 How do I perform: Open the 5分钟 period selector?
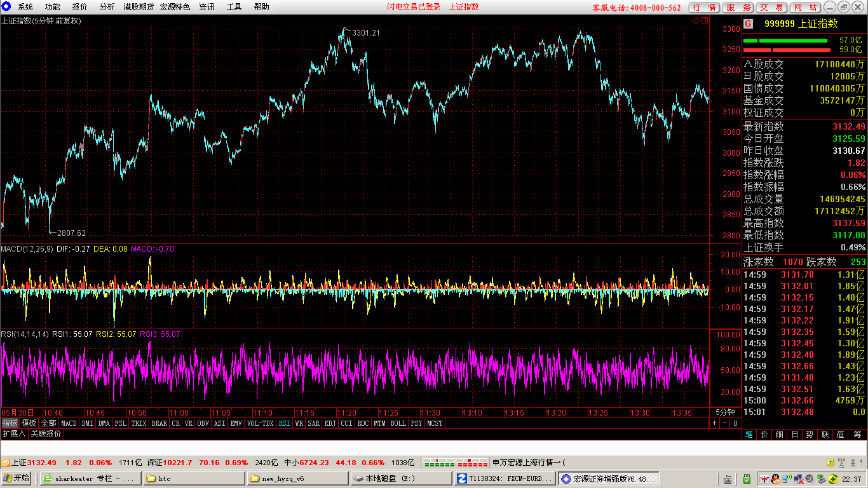tap(725, 412)
